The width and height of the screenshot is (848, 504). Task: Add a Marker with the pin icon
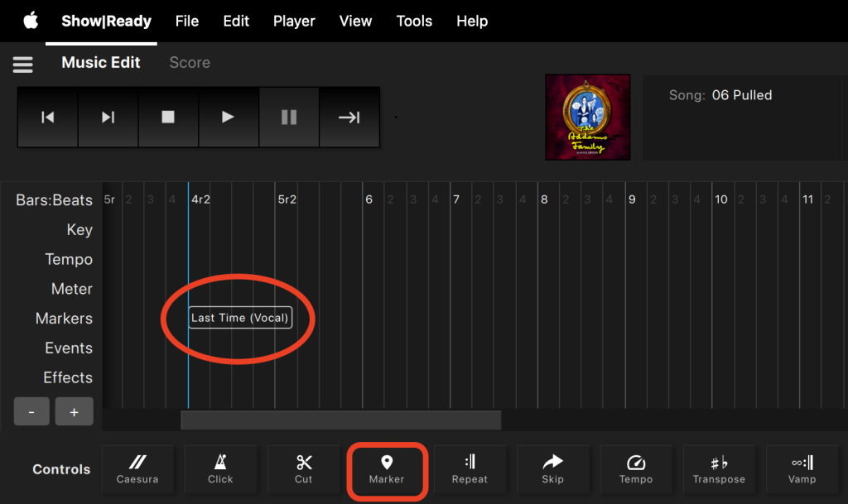(x=387, y=469)
